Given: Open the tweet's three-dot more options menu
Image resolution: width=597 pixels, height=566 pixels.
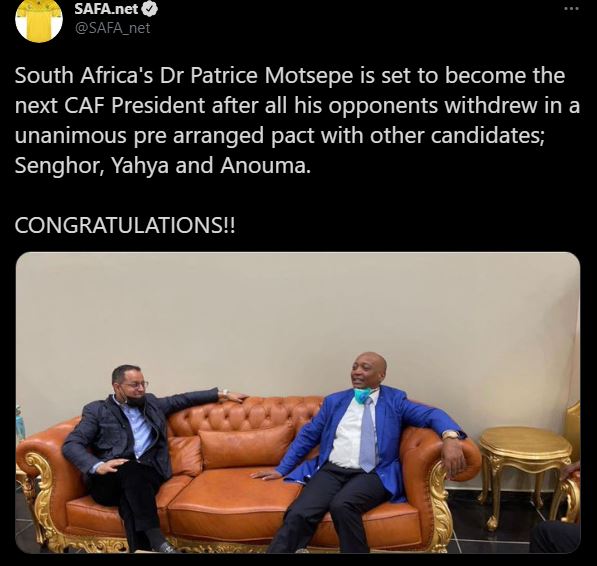Looking at the screenshot, I should [x=571, y=8].
